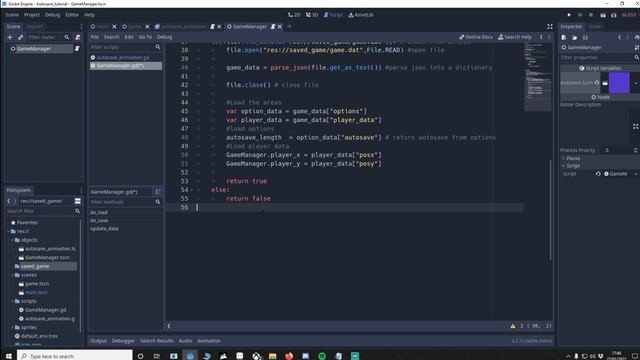Viewport: 640px width, 360px height.
Task: Toggle alphabetical sorting of methods list
Action: [x=158, y=191]
